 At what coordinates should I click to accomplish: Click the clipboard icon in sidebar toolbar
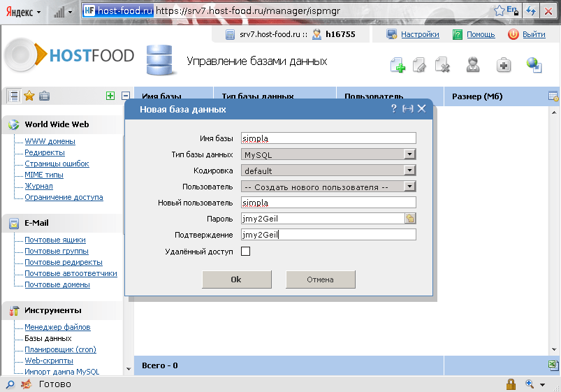click(45, 96)
